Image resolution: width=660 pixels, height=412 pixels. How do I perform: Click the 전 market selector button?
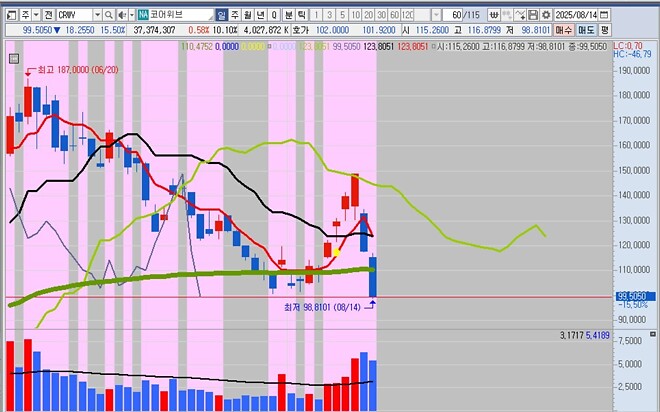point(49,15)
